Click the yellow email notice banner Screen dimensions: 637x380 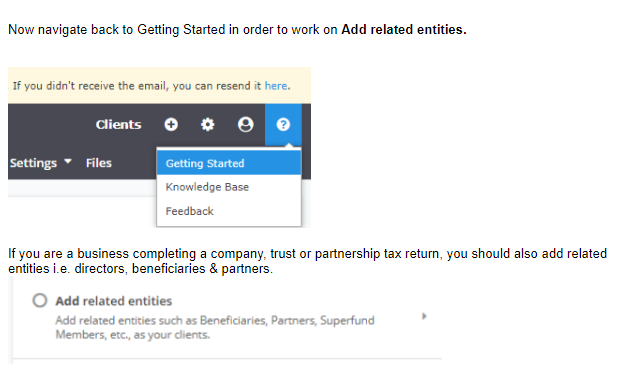coord(159,85)
